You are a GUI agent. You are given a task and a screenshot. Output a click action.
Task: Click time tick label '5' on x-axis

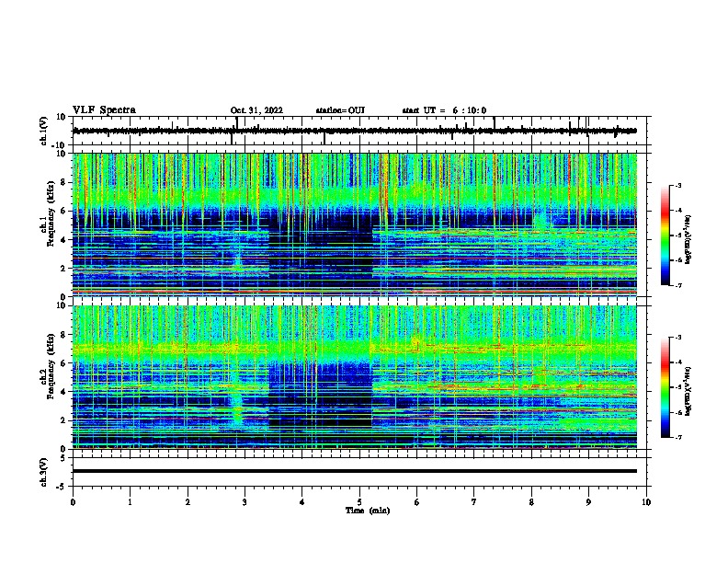click(359, 502)
